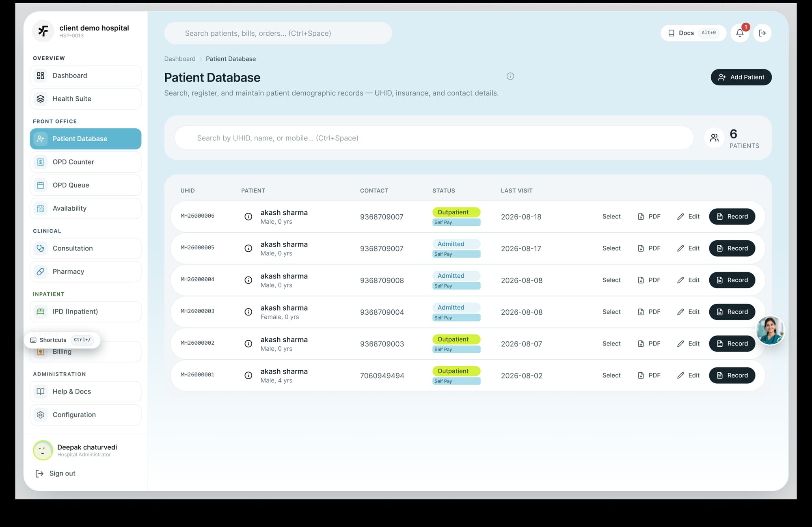Open Consultation in Clinical section
812x527 pixels.
pos(86,248)
